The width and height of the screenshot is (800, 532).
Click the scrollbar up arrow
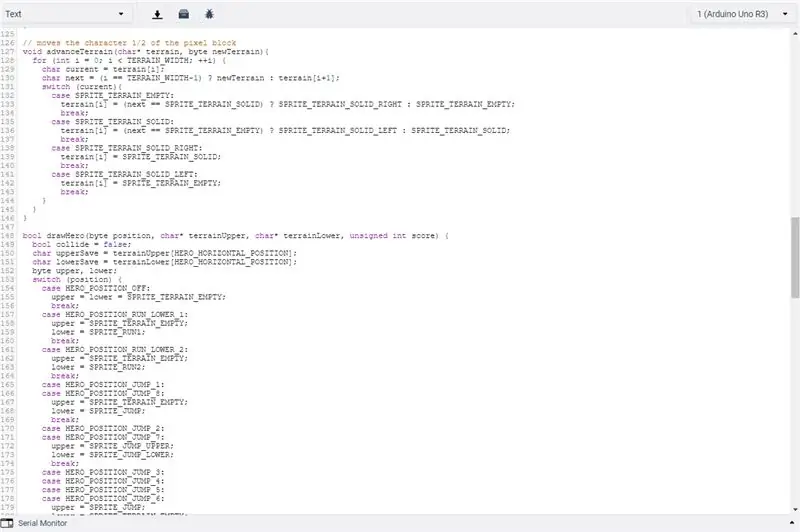(795, 34)
